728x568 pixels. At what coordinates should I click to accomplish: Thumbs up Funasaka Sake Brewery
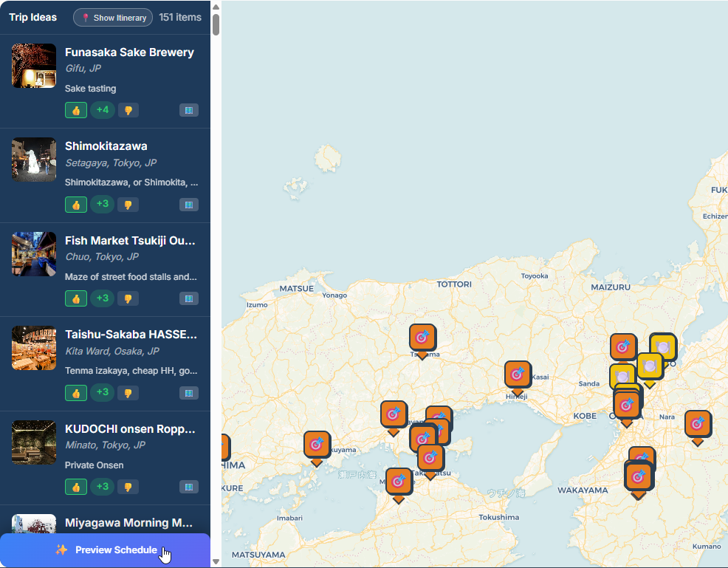[75, 110]
